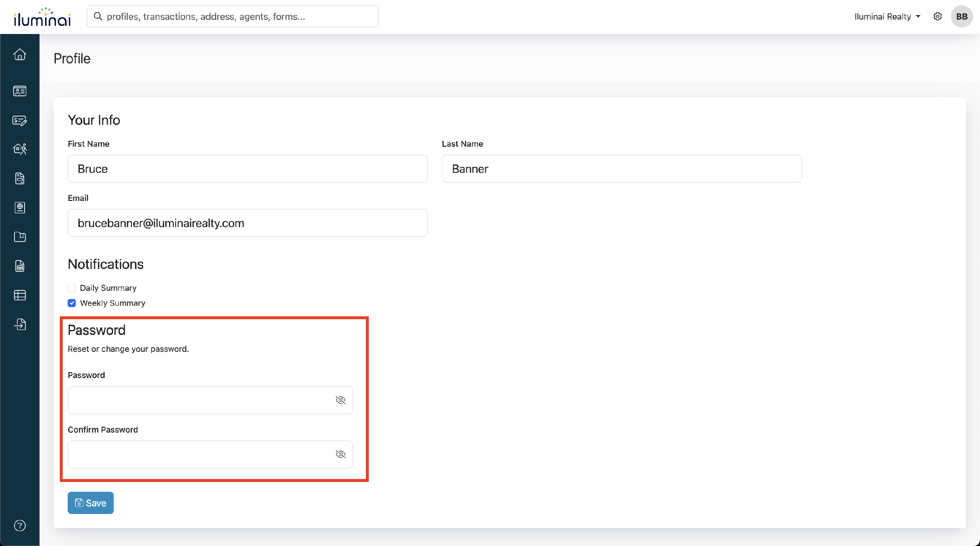Viewport: 980px width, 546px height.
Task: Click the iluminai logo
Action: point(42,17)
